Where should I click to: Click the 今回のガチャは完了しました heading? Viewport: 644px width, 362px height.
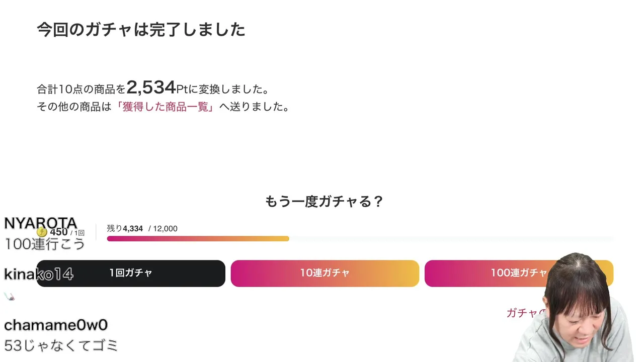(141, 30)
